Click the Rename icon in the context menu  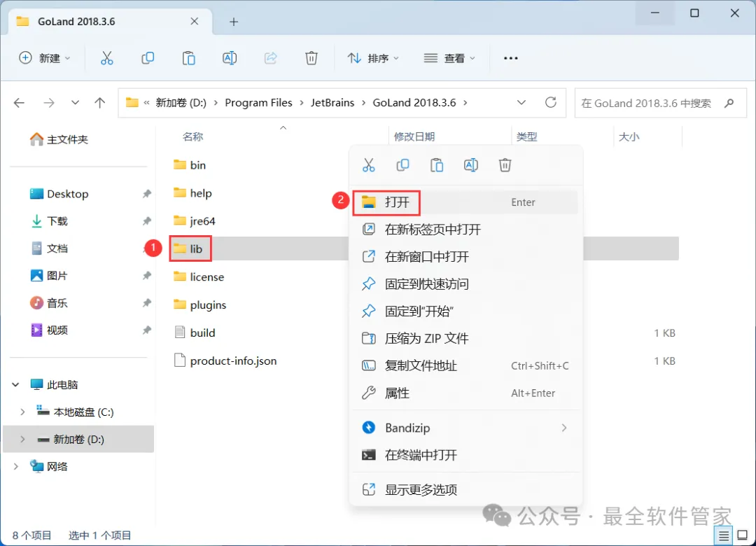pos(471,165)
